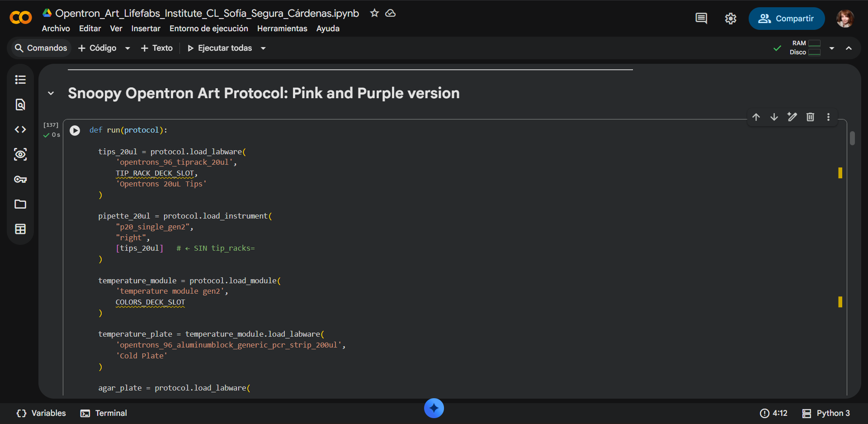Open the RAM and Disco resources dropdown
868x424 pixels.
pyautogui.click(x=832, y=48)
